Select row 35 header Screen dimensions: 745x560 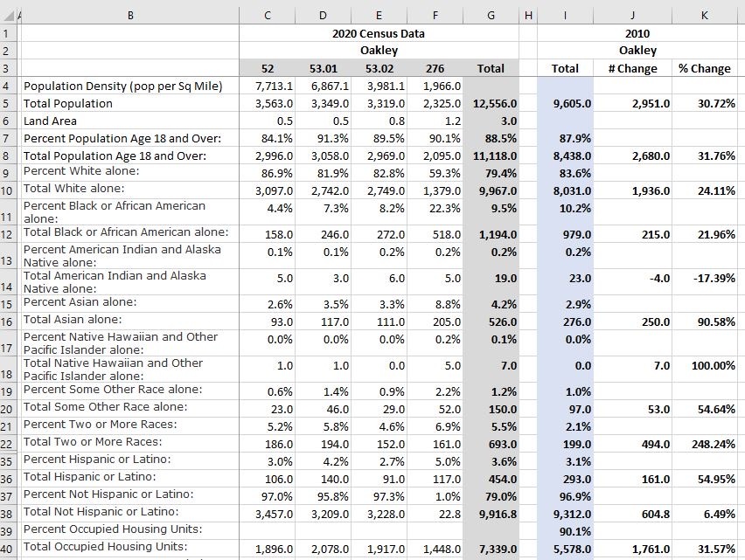[x=7, y=461]
